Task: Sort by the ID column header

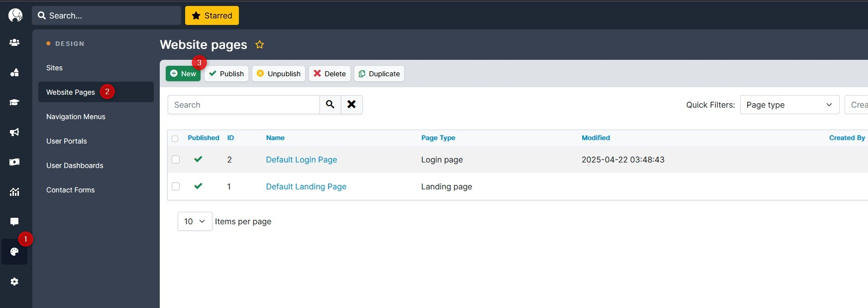Action: [x=230, y=138]
